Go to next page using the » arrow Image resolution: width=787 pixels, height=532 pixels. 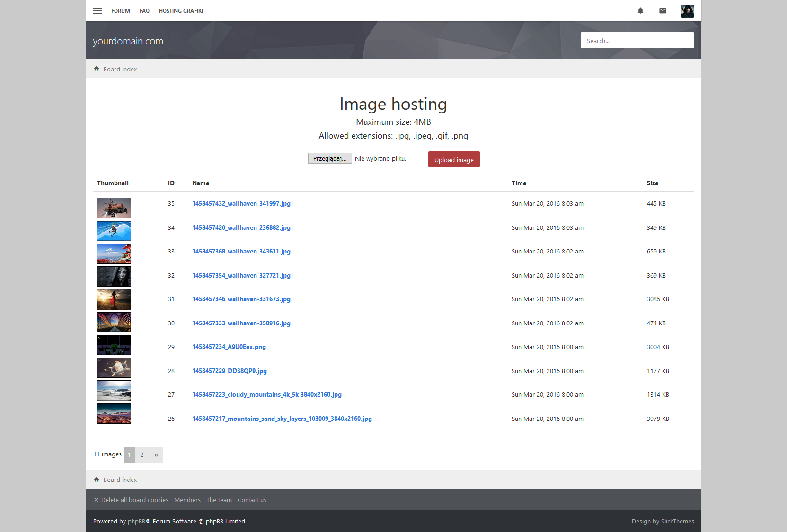[x=156, y=455]
